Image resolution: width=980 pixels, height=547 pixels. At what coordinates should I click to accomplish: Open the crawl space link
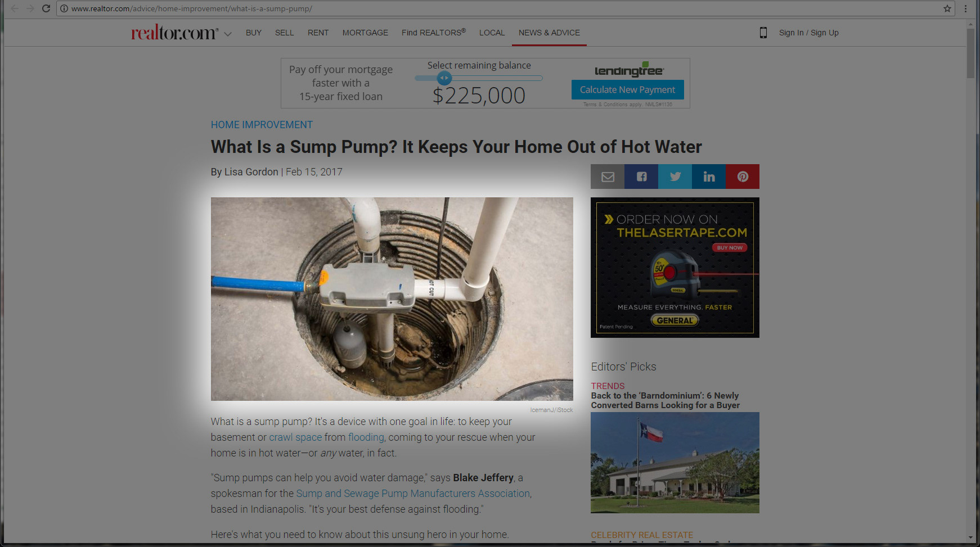[295, 437]
